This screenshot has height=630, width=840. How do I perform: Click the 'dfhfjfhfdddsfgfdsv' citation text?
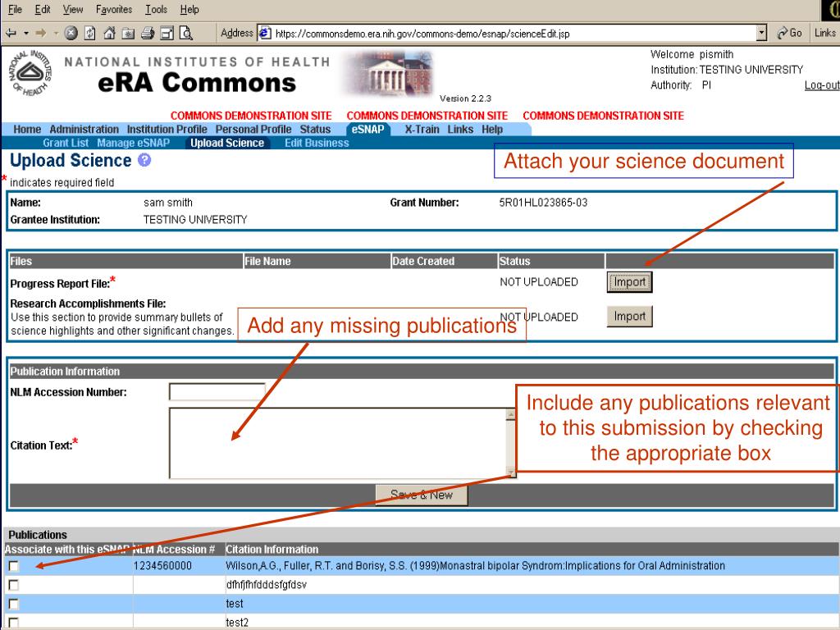pyautogui.click(x=267, y=584)
